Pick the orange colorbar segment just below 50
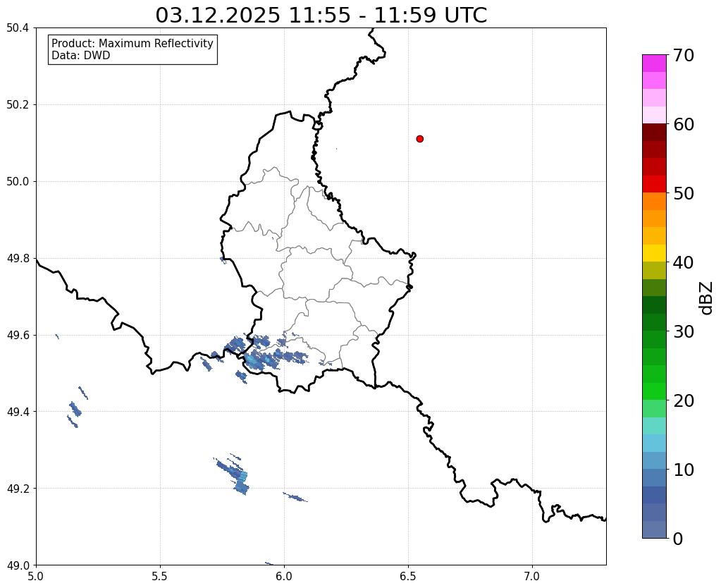Screen dimensions: 721x588 [654, 202]
